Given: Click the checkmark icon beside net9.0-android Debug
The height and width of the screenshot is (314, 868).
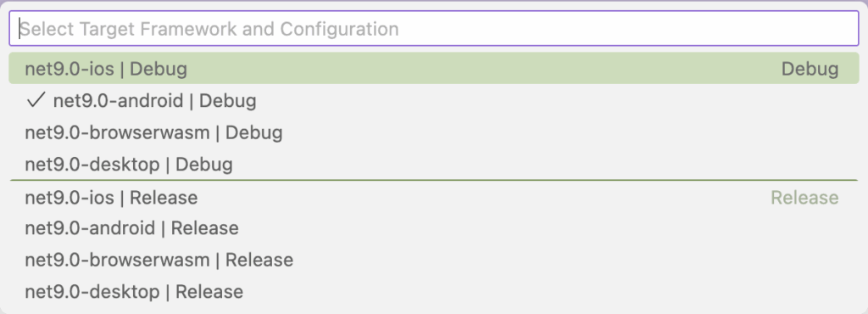Looking at the screenshot, I should click(x=36, y=100).
